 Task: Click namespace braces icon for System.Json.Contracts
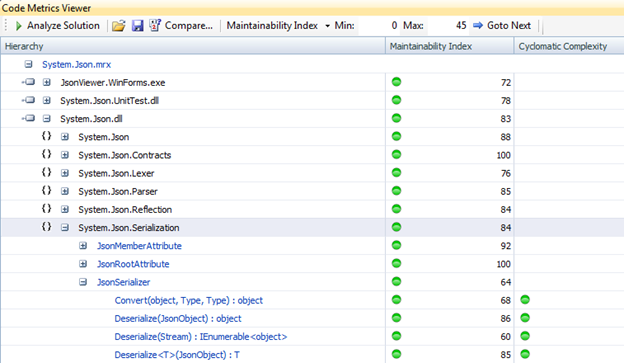(47, 154)
